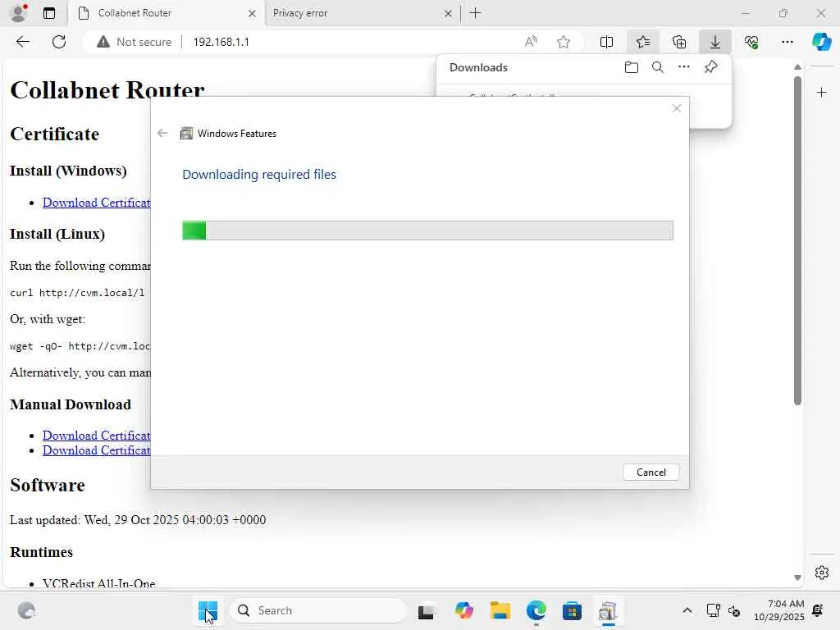Open Copilot app from the taskbar

[x=464, y=610]
